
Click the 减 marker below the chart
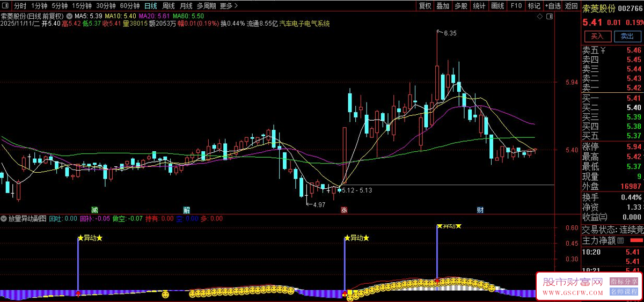tap(94, 210)
